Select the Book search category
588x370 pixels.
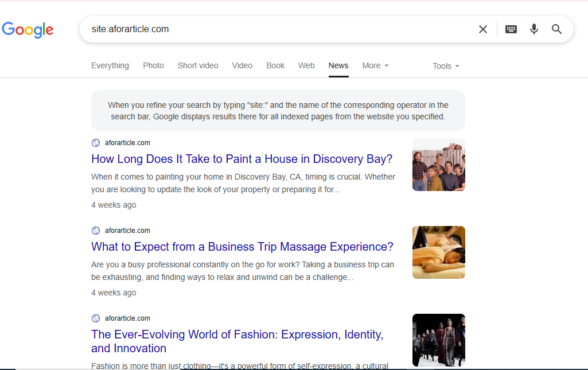[x=275, y=65]
